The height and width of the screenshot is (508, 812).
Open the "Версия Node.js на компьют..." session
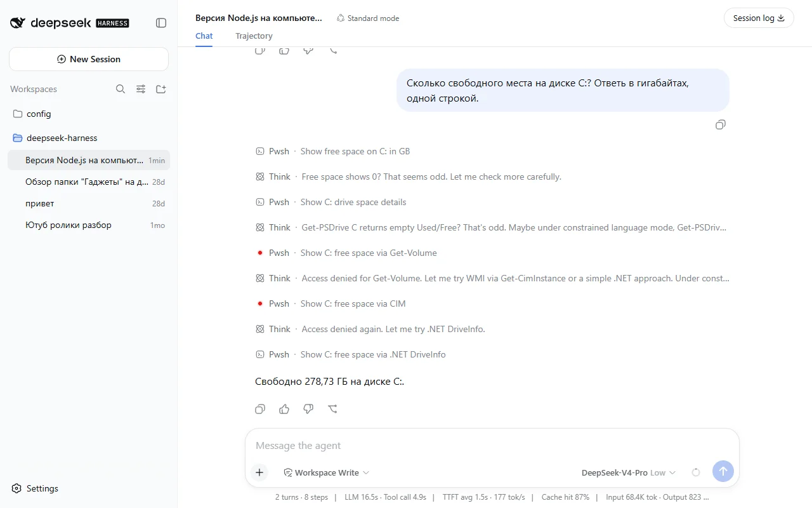(89, 160)
